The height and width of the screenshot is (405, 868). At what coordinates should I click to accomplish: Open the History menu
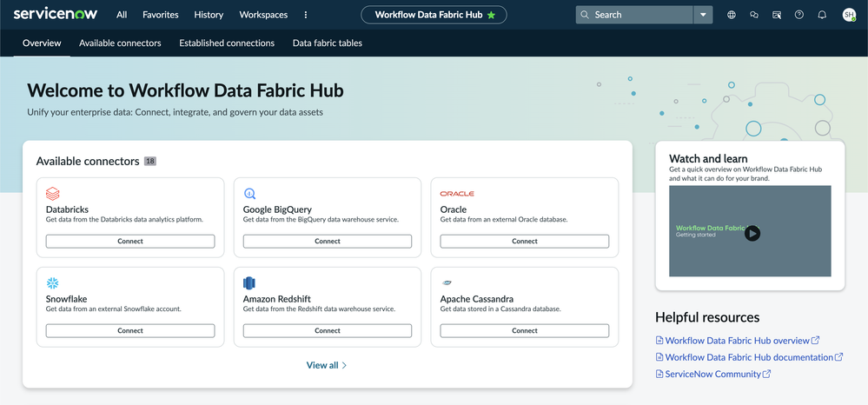click(209, 15)
